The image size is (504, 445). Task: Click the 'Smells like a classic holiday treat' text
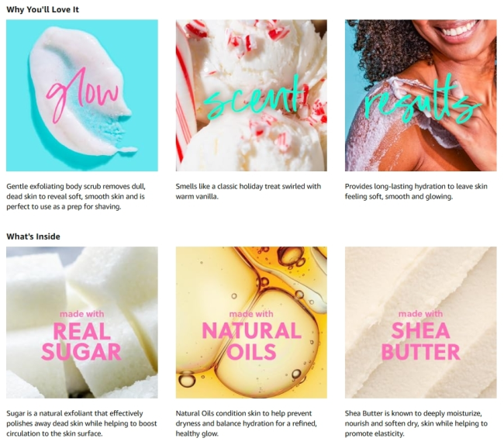(x=248, y=191)
